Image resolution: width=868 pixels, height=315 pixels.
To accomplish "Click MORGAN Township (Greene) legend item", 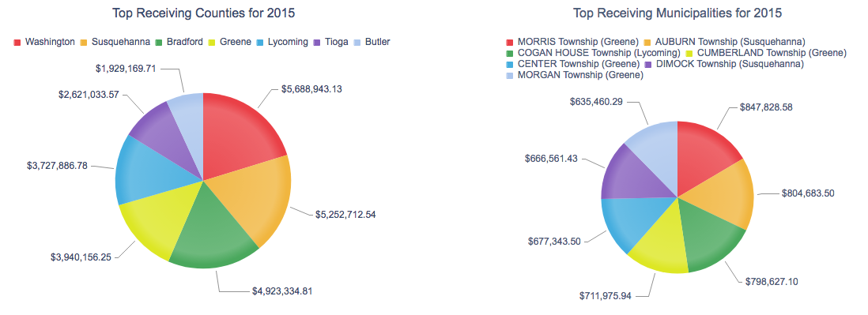I will click(x=575, y=75).
